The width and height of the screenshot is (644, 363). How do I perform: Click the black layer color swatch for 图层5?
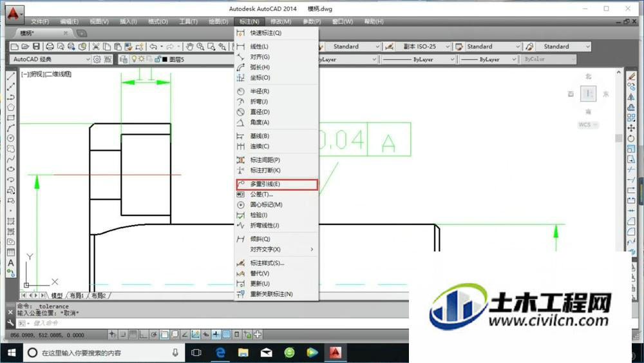point(165,59)
